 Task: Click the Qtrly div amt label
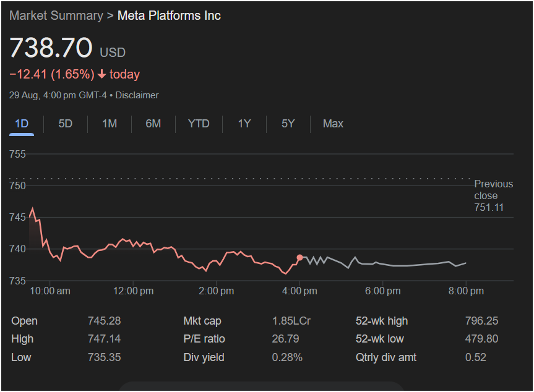pos(386,357)
